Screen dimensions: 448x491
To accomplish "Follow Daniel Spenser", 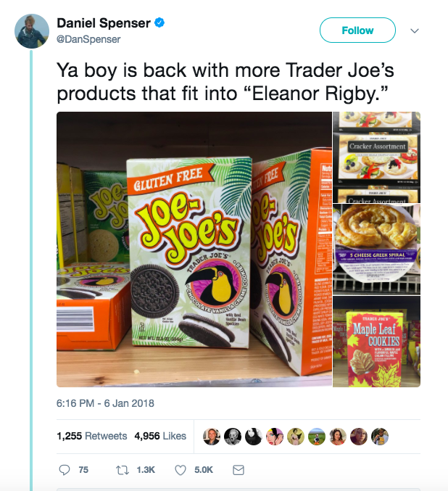I will click(x=357, y=30).
